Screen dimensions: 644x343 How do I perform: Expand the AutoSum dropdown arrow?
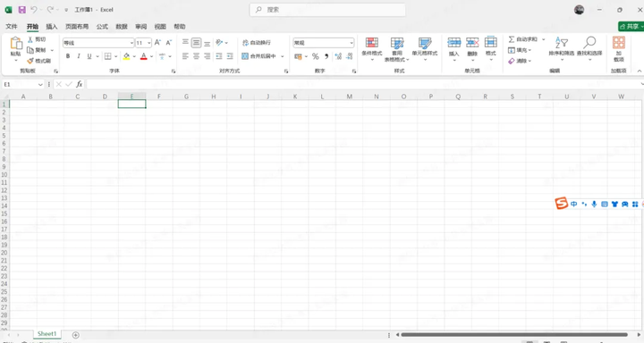click(544, 39)
